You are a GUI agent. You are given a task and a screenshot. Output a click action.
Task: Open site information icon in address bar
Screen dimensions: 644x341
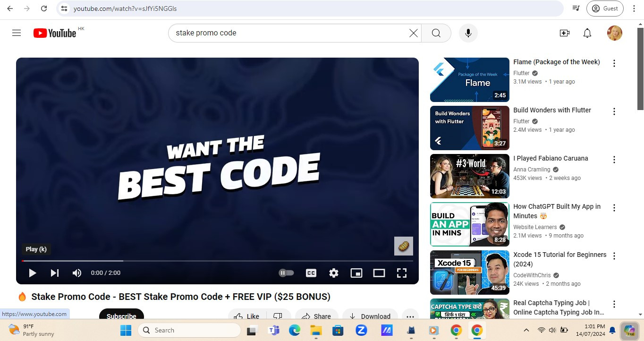(x=65, y=9)
